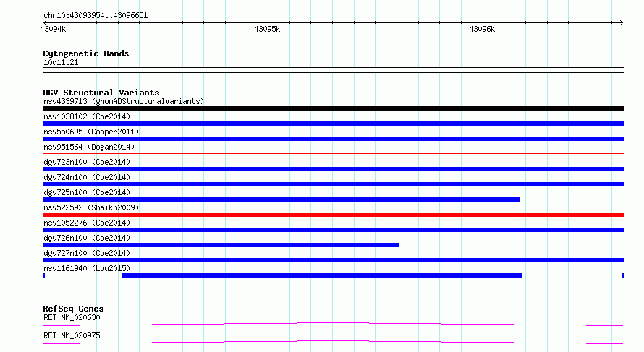This screenshot has width=644, height=352.
Task: Click the chr10:43093954..43096651 coordinate label
Action: (x=96, y=15)
